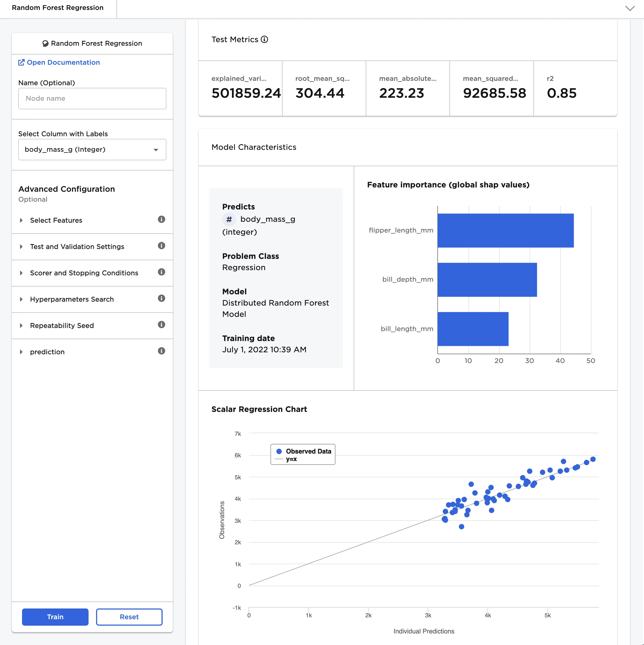Toggle Observed Data series in chart legend
This screenshot has width=644, height=645.
(304, 451)
